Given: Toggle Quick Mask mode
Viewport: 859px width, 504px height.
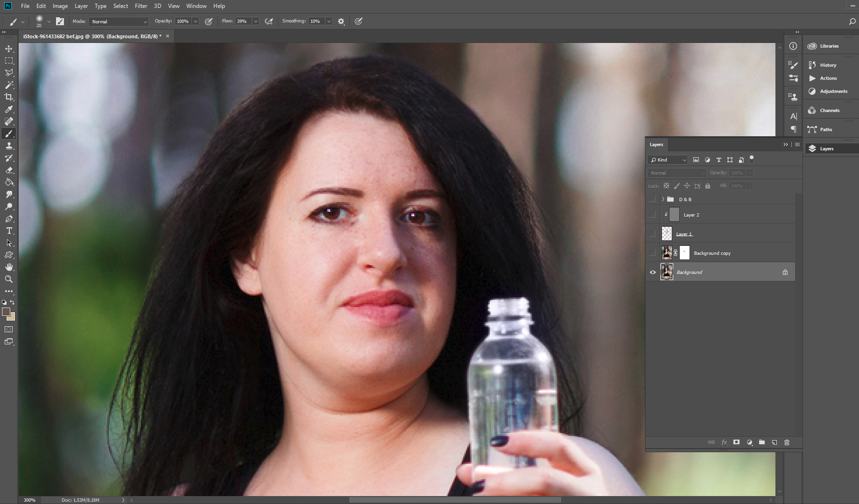Looking at the screenshot, I should pyautogui.click(x=9, y=329).
